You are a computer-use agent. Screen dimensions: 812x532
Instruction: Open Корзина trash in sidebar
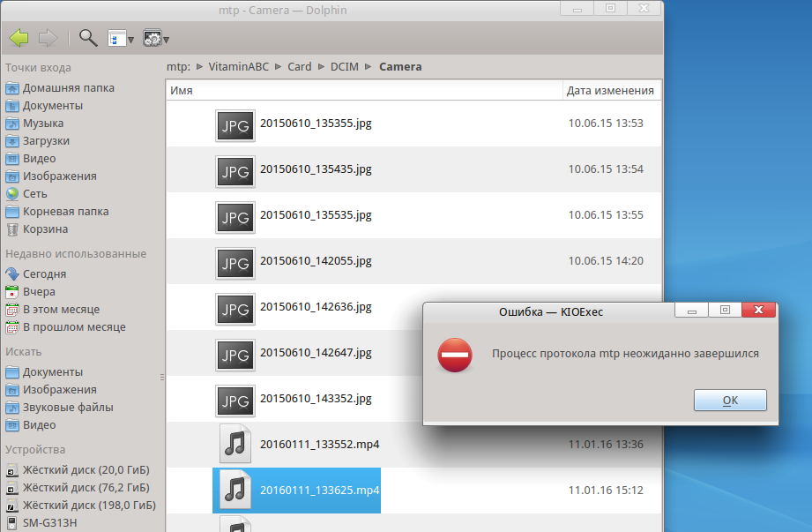36,229
